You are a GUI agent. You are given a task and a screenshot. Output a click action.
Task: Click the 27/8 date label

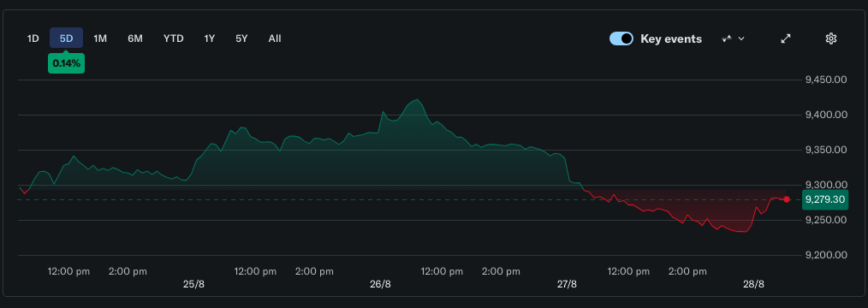pos(567,284)
